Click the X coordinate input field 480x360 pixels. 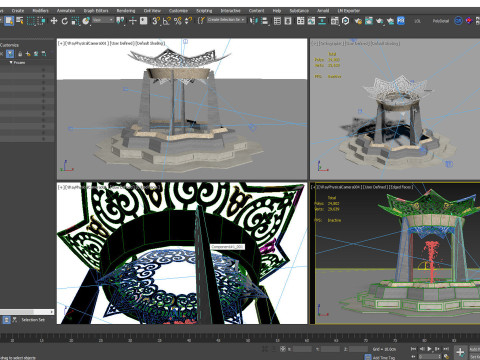[302, 349]
